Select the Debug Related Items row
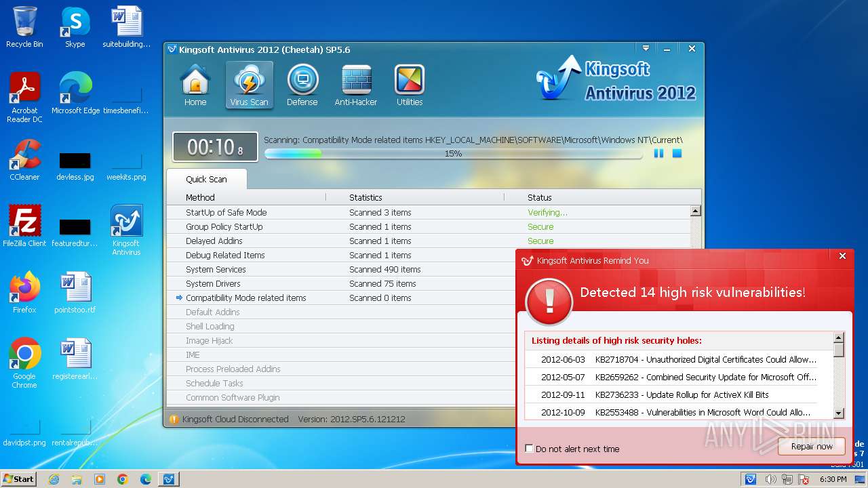Image resolution: width=868 pixels, height=488 pixels. pos(341,255)
